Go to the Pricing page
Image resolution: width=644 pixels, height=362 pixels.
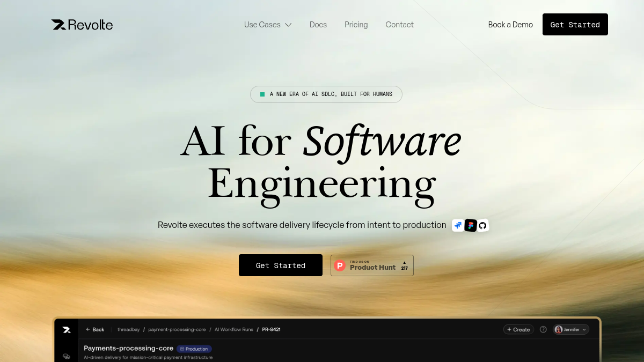[356, 25]
